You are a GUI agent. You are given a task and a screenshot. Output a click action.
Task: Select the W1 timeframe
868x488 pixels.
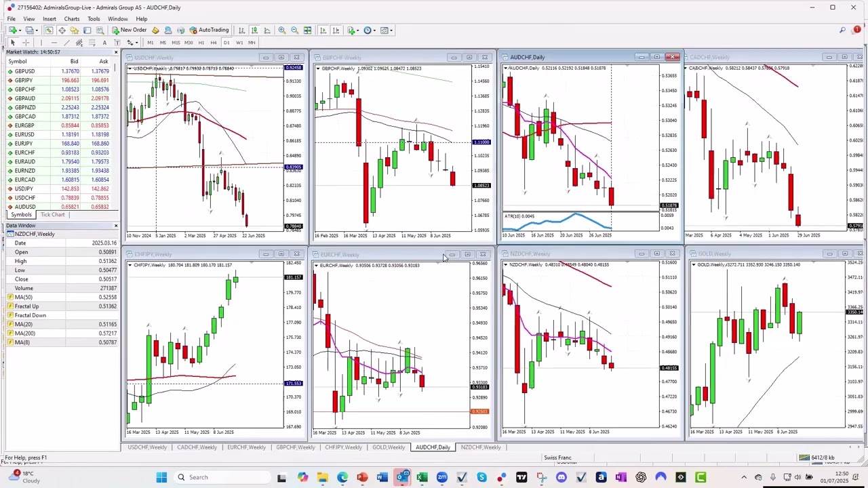click(x=239, y=43)
